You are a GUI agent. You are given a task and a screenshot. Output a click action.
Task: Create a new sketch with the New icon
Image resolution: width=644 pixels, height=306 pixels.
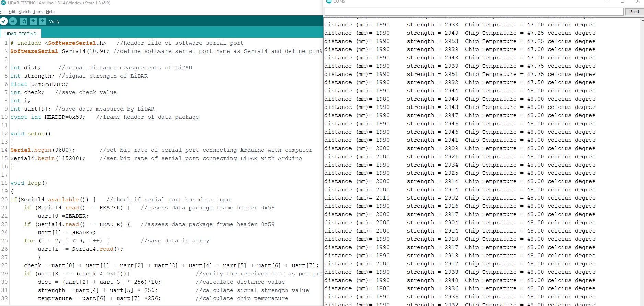[24, 21]
